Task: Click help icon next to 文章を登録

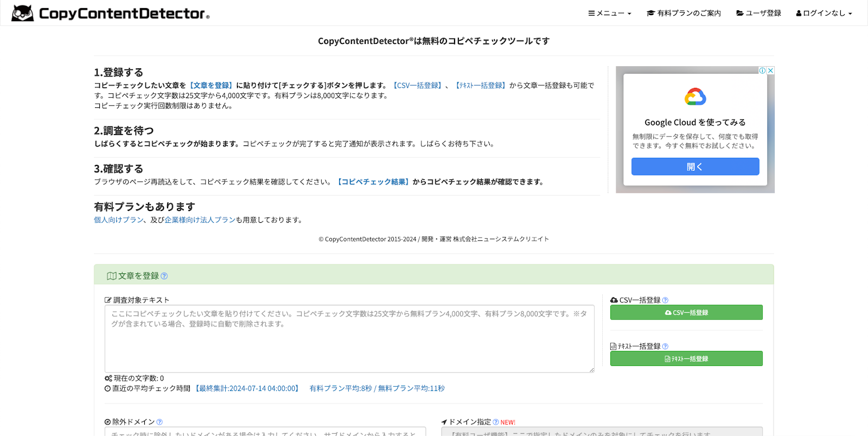Action: 164,276
